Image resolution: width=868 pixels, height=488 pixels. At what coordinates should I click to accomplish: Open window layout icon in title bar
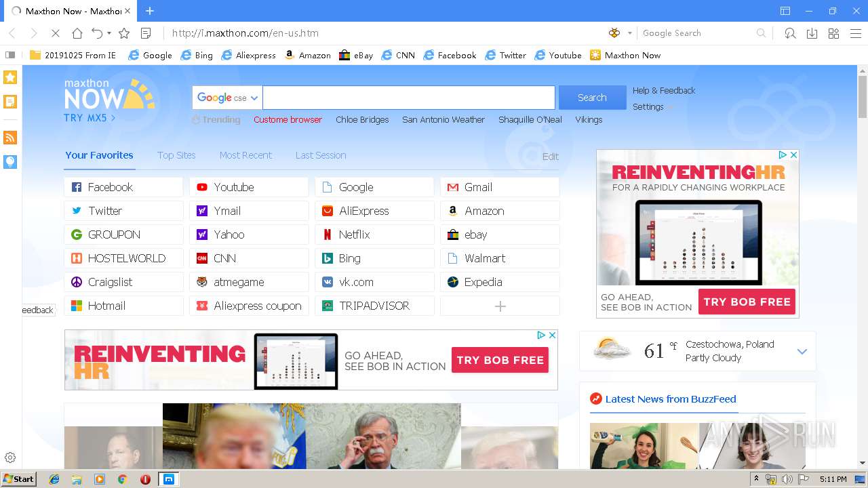[x=785, y=11]
